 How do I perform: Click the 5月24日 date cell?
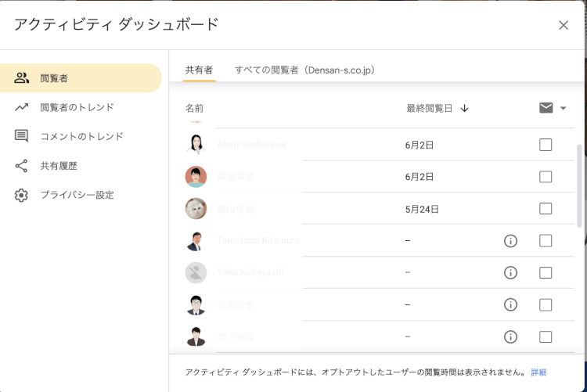[422, 209]
